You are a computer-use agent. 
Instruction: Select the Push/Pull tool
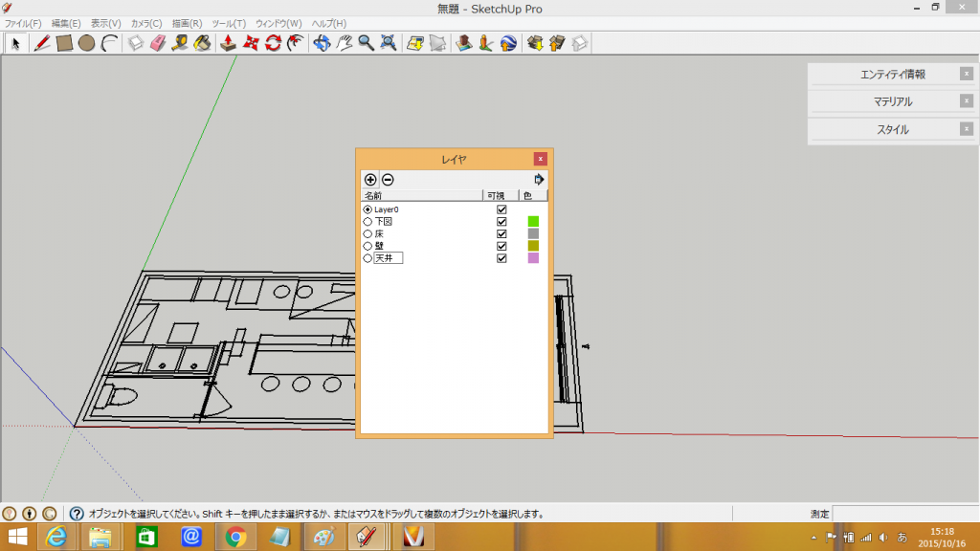coord(229,43)
